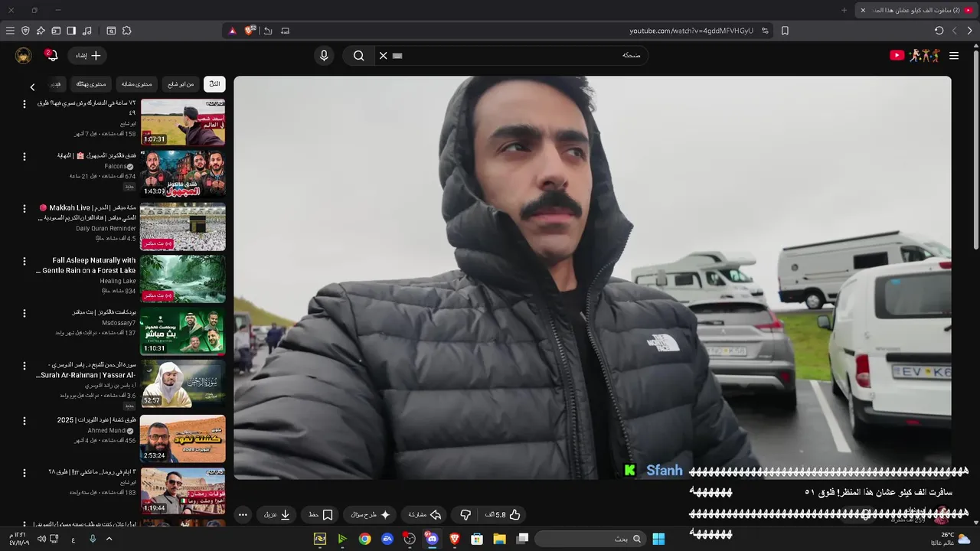The width and height of the screenshot is (980, 551).
Task: Open options for the Makkah Live stream
Action: click(24, 208)
